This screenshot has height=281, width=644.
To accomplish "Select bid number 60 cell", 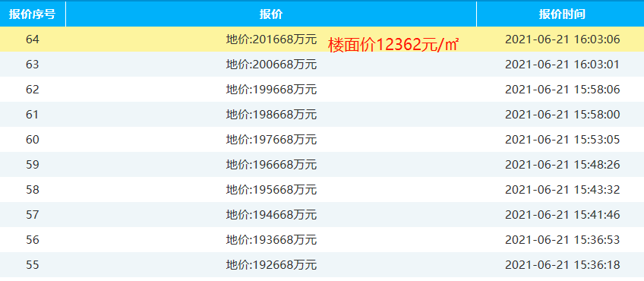I will click(33, 140).
